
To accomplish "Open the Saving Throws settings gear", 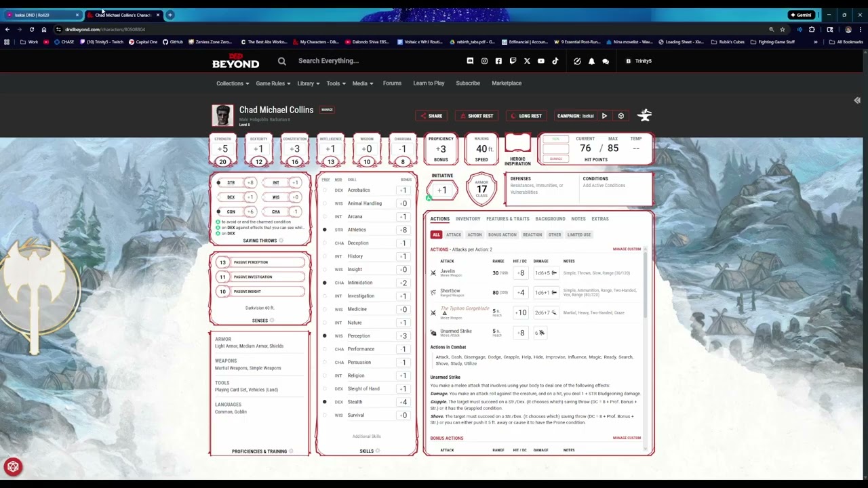I will [281, 241].
